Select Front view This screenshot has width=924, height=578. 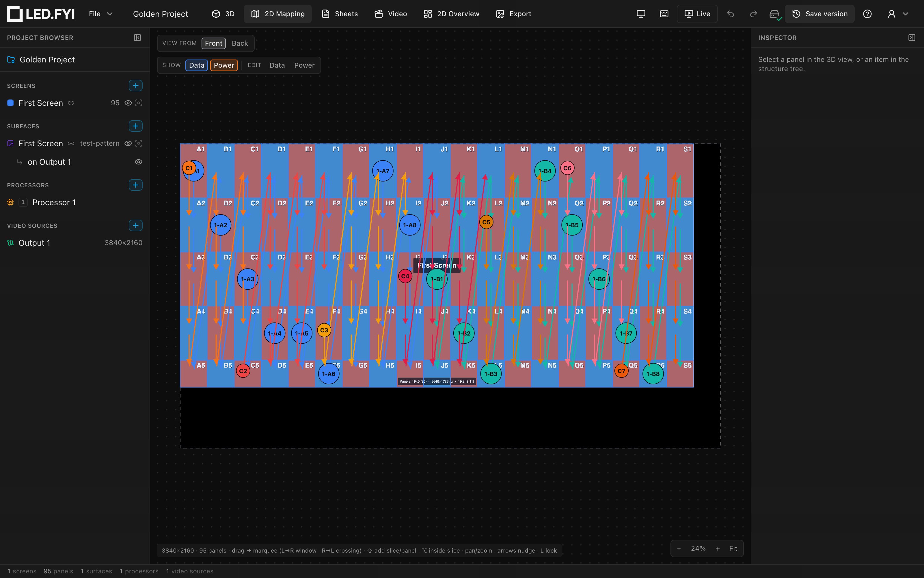click(x=213, y=43)
